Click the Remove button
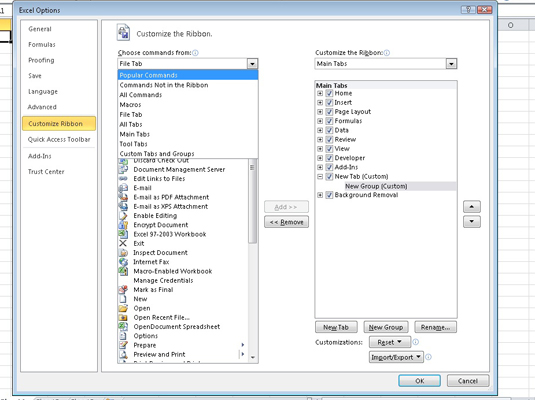 [286, 222]
